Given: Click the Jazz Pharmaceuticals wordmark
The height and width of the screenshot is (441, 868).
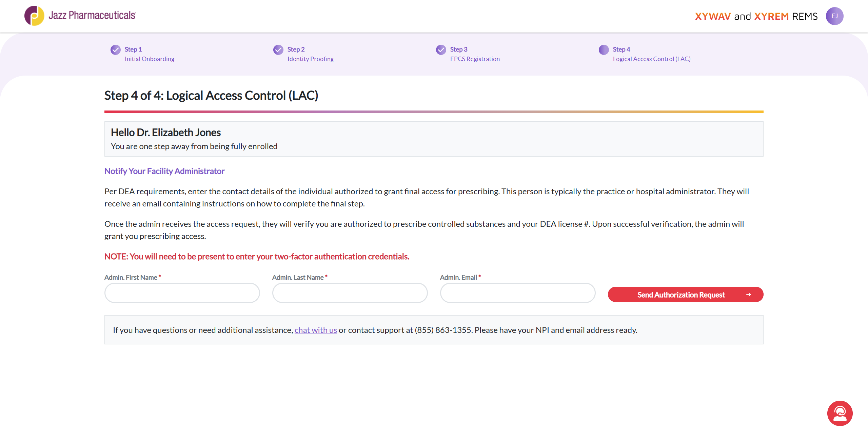Looking at the screenshot, I should click(x=92, y=15).
